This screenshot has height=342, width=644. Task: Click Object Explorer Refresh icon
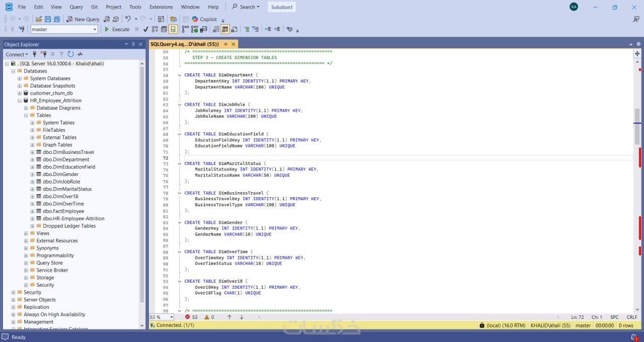70,54
